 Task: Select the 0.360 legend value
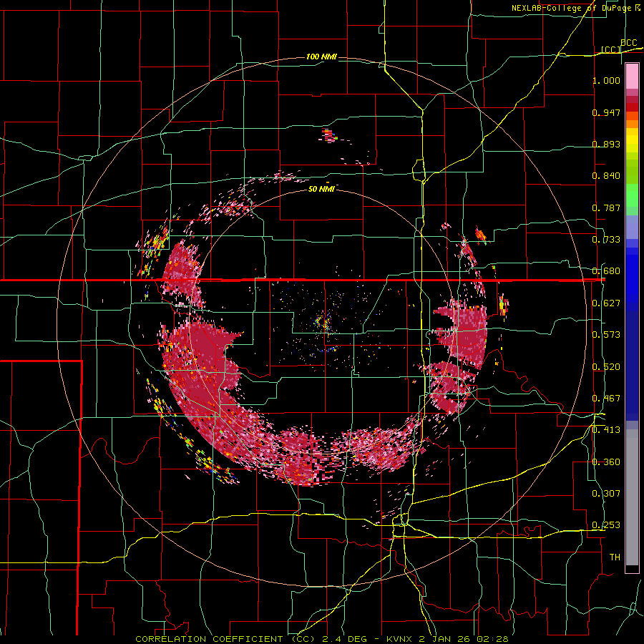[606, 462]
